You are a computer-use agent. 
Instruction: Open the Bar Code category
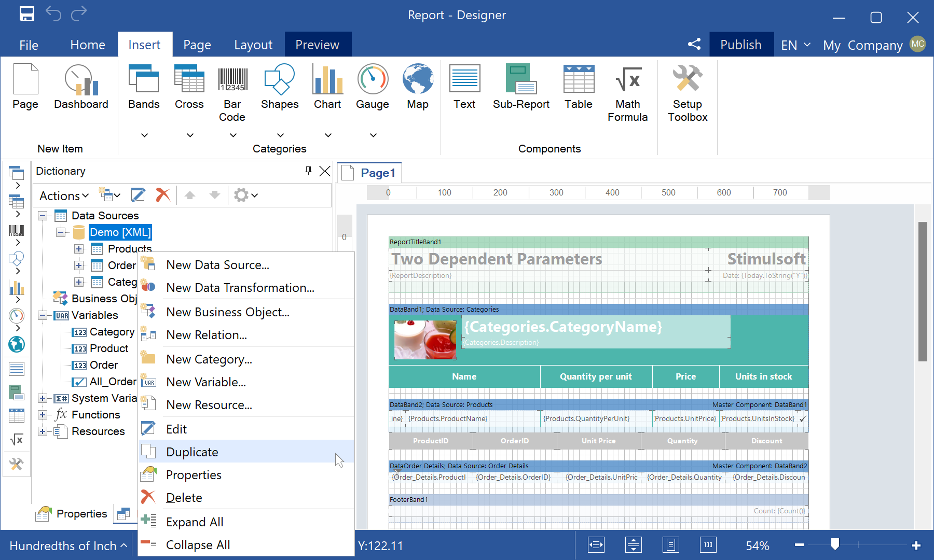click(x=232, y=101)
